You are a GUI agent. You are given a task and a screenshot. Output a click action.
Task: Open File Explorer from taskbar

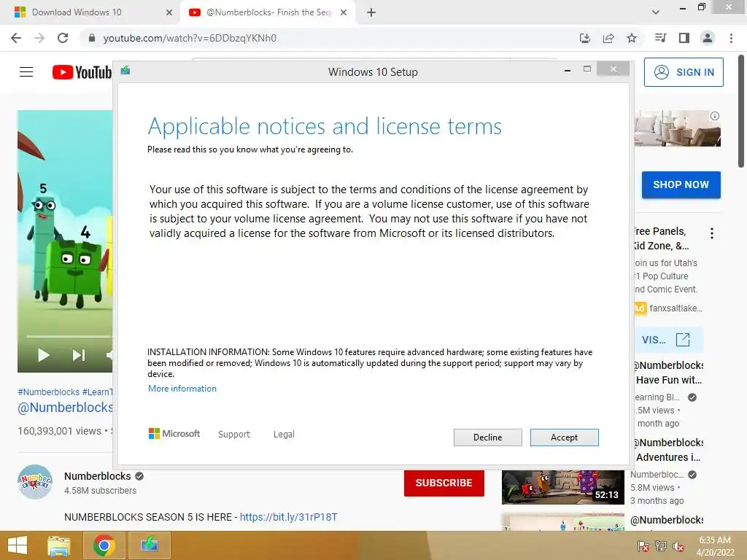(x=59, y=545)
